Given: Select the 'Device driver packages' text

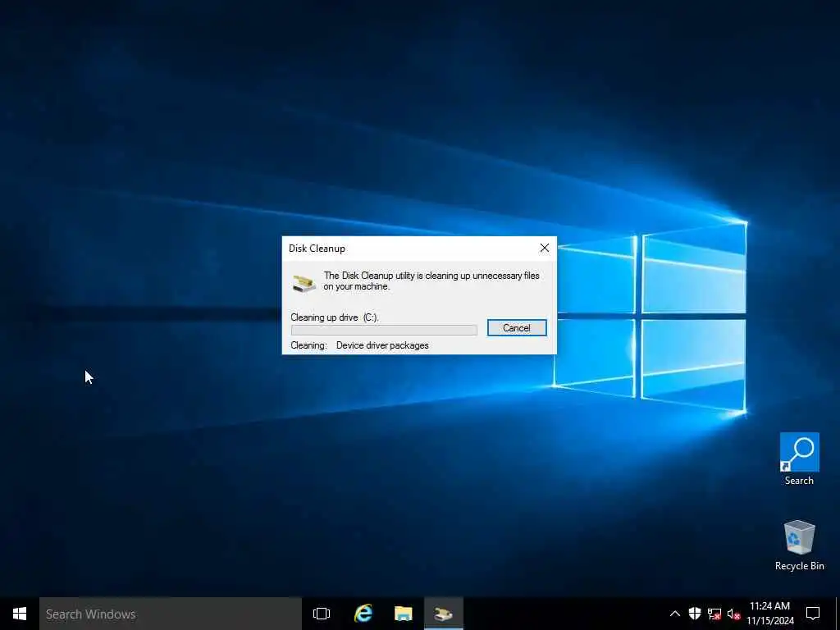Looking at the screenshot, I should [x=382, y=345].
